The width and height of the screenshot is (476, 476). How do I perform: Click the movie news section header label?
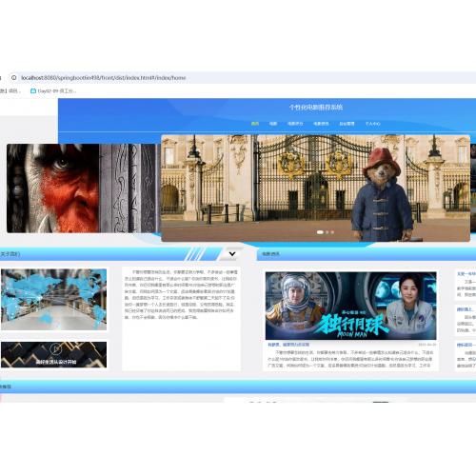pyautogui.click(x=270, y=254)
